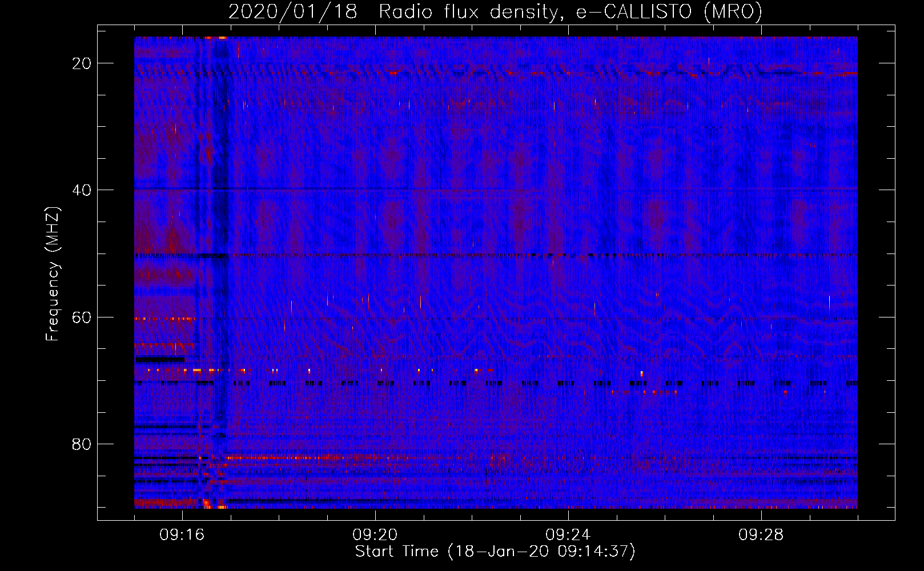Click the 09:20 time tick label
The image size is (924, 571).
(375, 535)
